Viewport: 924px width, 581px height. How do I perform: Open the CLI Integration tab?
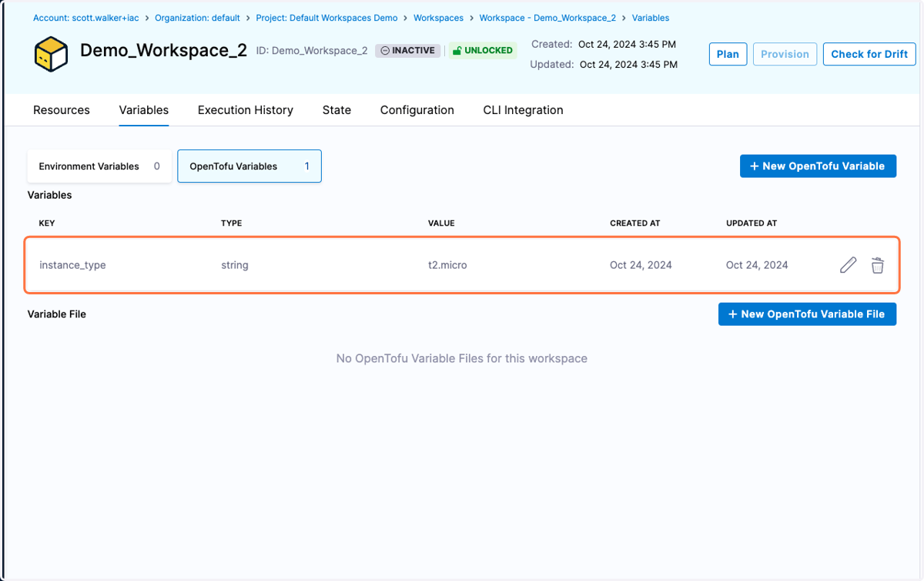pos(523,110)
